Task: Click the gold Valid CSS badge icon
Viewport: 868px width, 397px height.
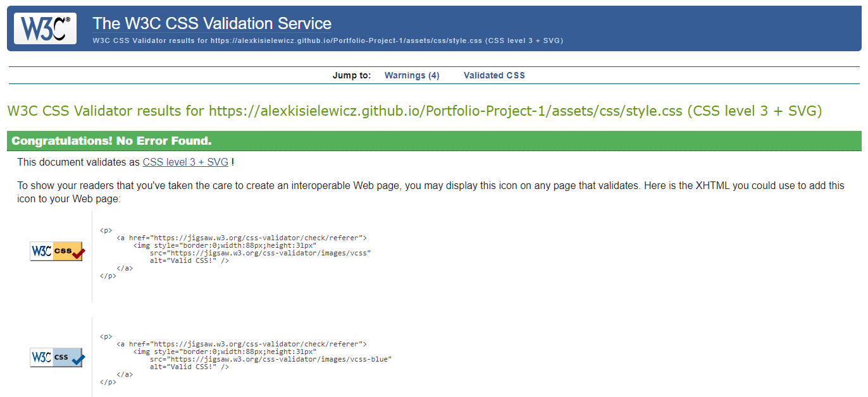Action: [58, 251]
